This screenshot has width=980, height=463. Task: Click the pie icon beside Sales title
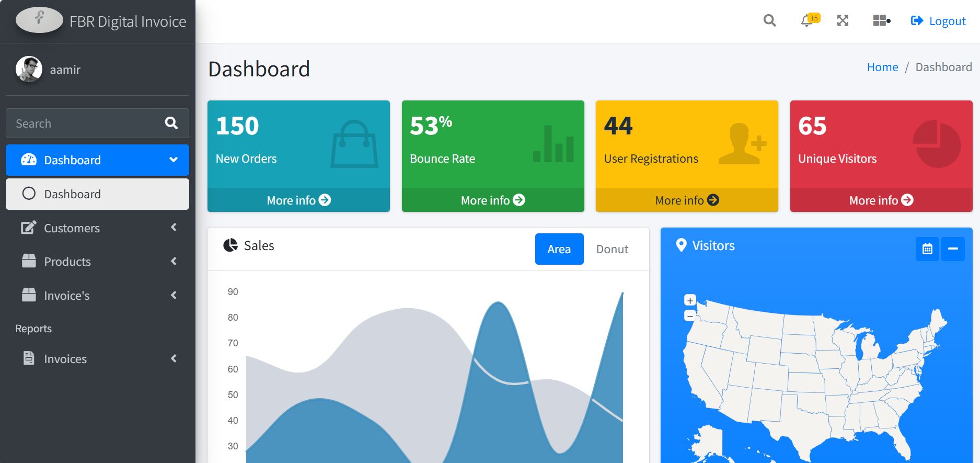[230, 245]
